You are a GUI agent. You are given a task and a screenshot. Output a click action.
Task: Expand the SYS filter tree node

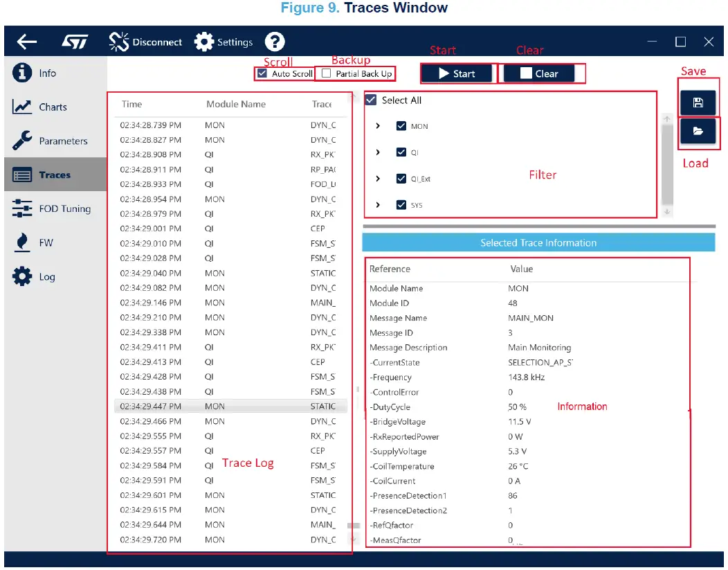(378, 205)
